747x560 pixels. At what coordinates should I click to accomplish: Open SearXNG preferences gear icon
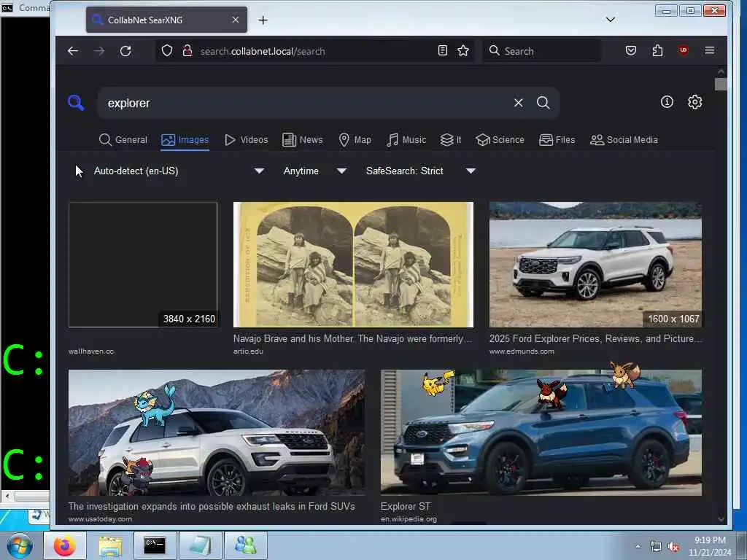694,102
